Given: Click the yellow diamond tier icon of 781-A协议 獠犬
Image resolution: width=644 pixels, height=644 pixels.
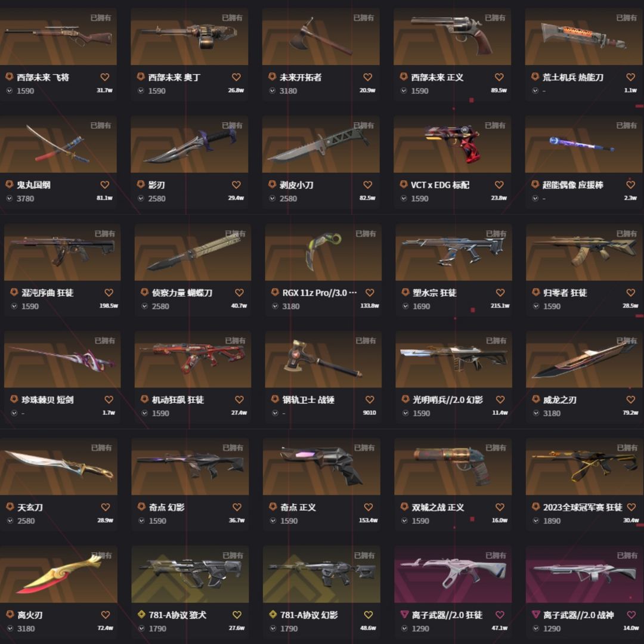Looking at the screenshot, I should [x=142, y=614].
